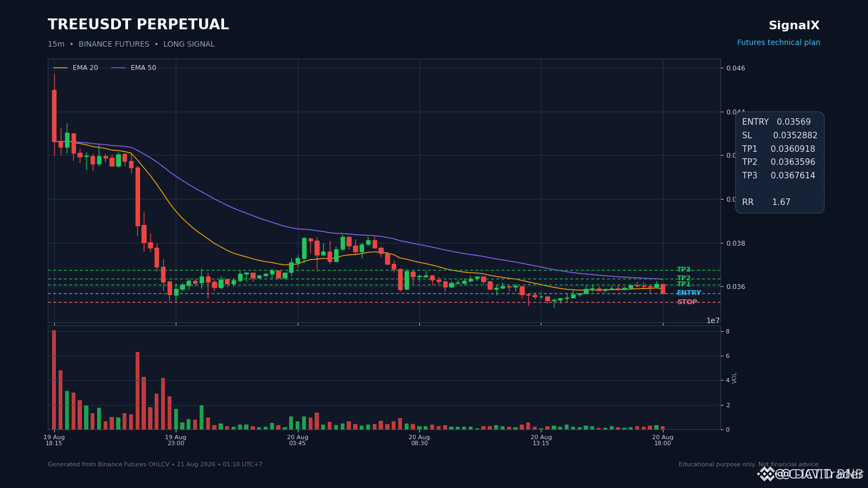Click the volume axis label 0
Screen dimensions: 868x488
[727, 429]
